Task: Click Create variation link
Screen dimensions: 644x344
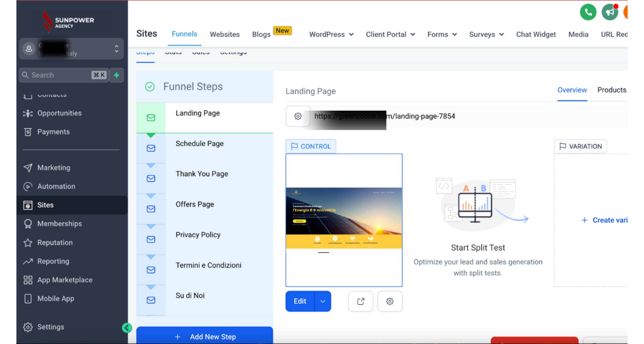Action: [605, 220]
